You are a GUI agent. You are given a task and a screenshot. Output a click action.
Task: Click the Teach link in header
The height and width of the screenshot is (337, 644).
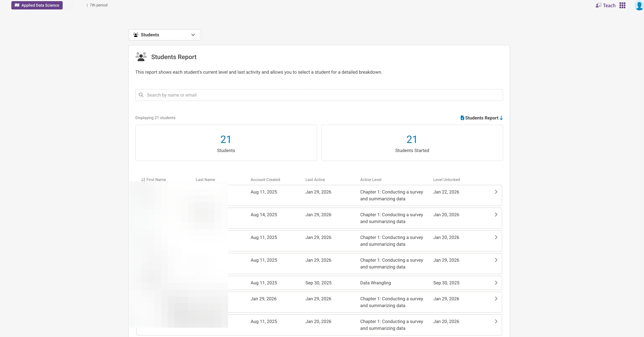pyautogui.click(x=609, y=5)
